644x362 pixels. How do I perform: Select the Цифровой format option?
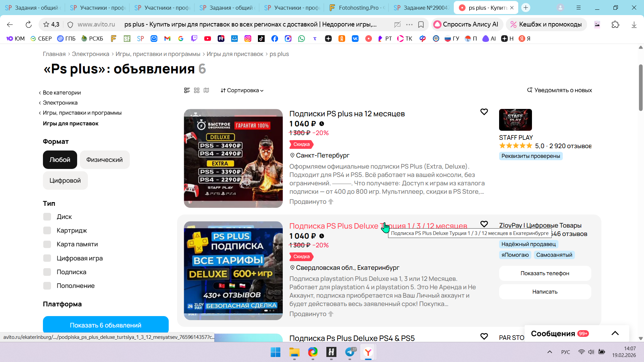point(65,181)
